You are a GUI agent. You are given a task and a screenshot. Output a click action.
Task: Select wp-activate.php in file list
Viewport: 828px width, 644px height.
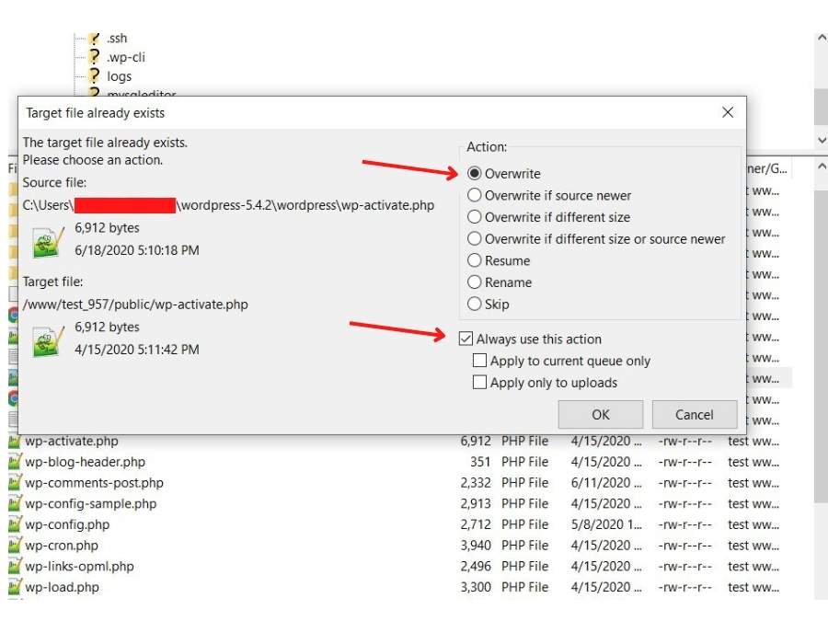(71, 441)
